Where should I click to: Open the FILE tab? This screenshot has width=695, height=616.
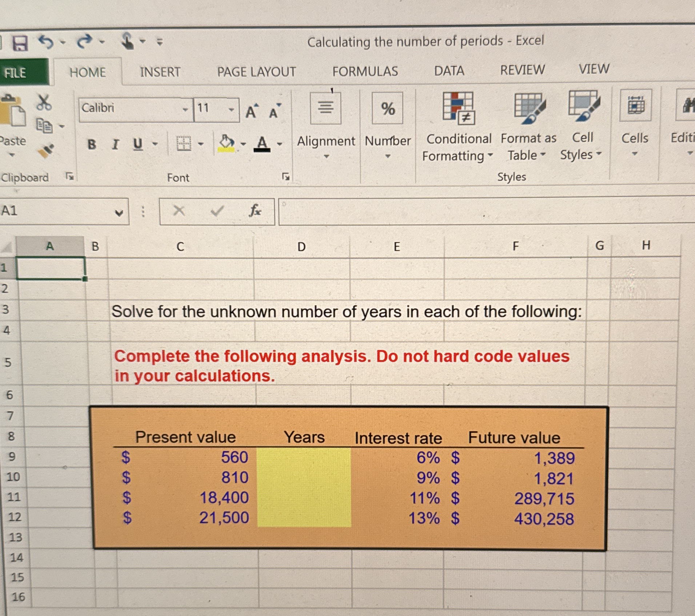(x=24, y=72)
